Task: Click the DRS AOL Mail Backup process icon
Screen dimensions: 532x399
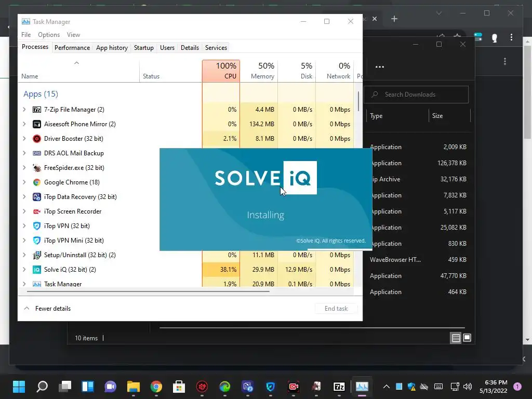Action: pos(37,153)
